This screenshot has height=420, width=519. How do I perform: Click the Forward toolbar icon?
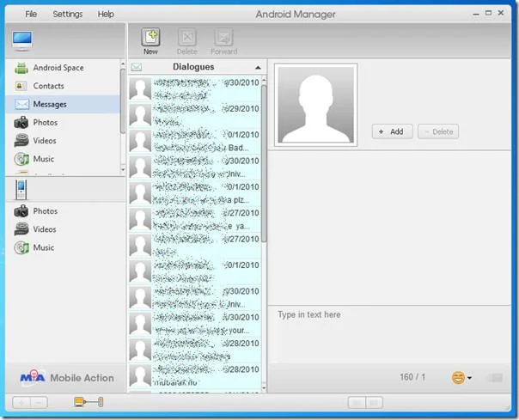pos(224,41)
